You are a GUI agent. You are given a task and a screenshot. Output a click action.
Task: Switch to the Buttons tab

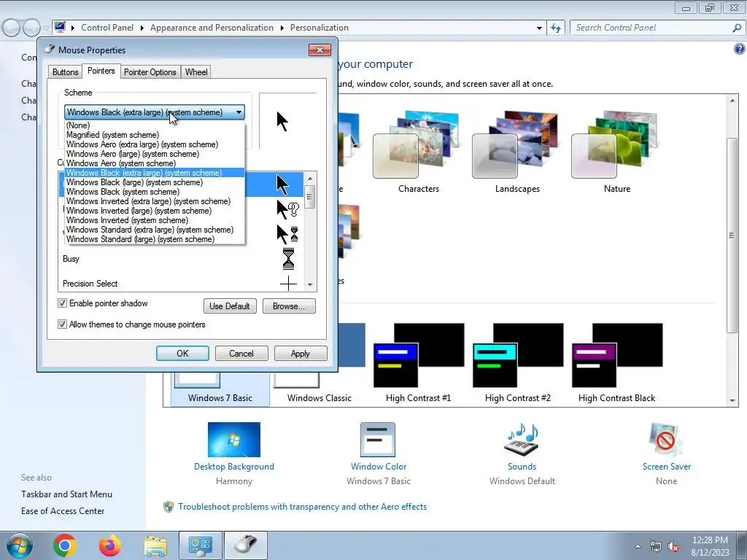coord(65,72)
